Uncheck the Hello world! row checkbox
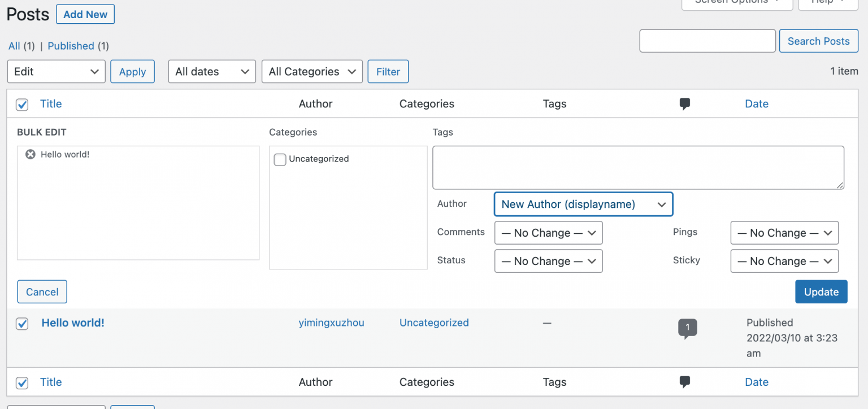868x409 pixels. click(x=21, y=324)
